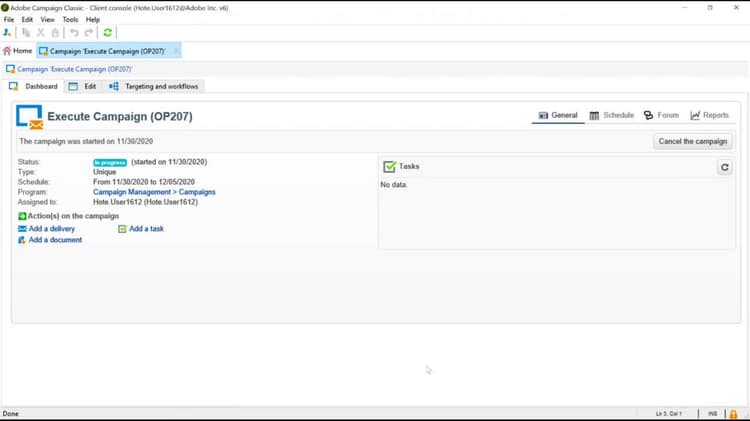This screenshot has width=750, height=421.
Task: Click the undo toolbar icon
Action: [x=74, y=33]
